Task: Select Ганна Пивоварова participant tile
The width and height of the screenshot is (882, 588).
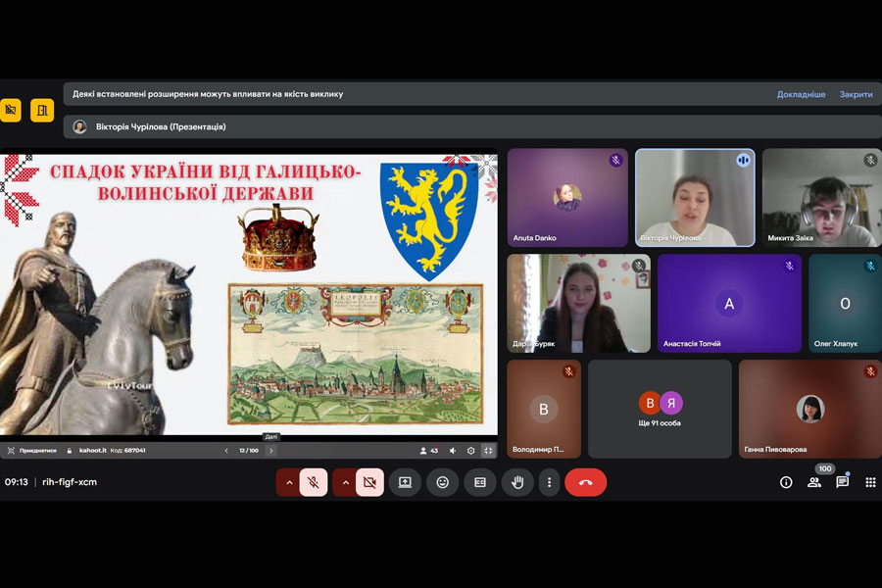Action: point(810,409)
